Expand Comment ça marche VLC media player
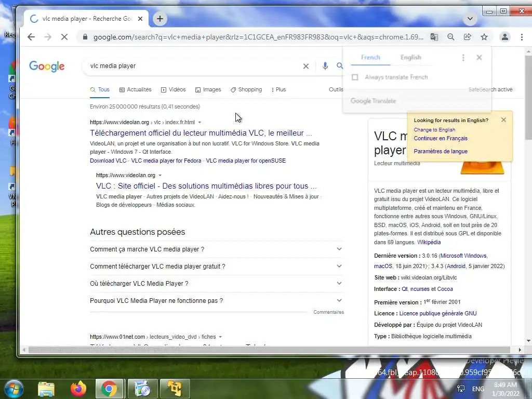The height and width of the screenshot is (399, 532). pyautogui.click(x=216, y=249)
